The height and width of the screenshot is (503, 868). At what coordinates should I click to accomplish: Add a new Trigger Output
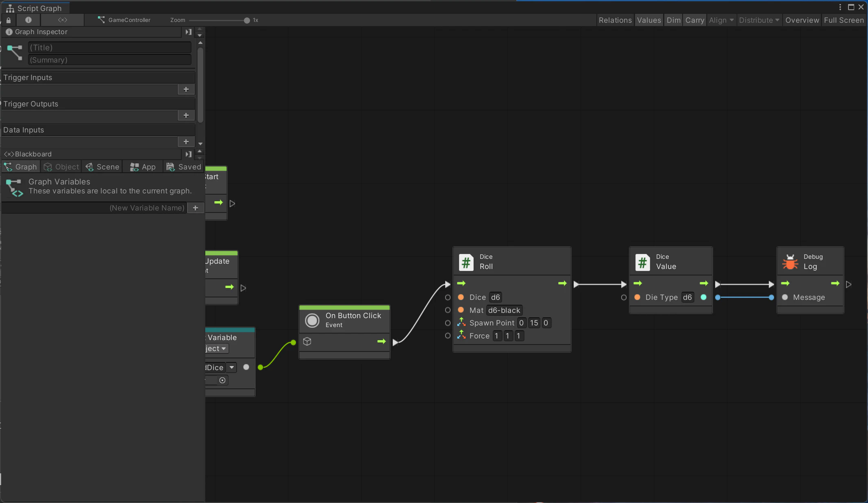186,115
